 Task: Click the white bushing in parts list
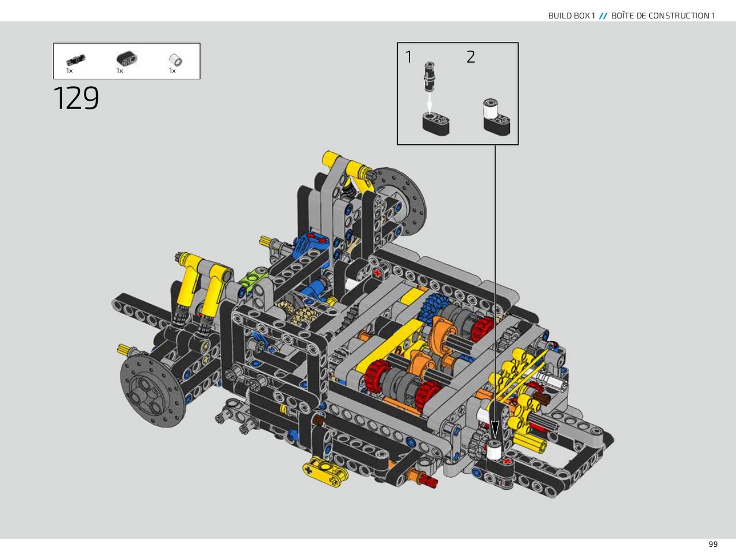(175, 60)
